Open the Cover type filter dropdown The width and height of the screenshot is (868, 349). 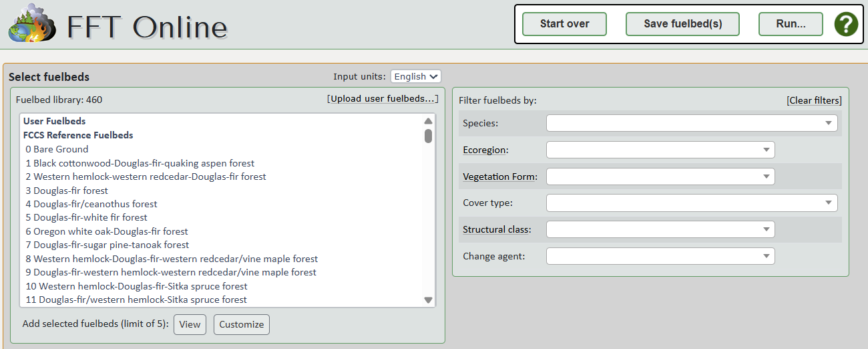tap(692, 203)
